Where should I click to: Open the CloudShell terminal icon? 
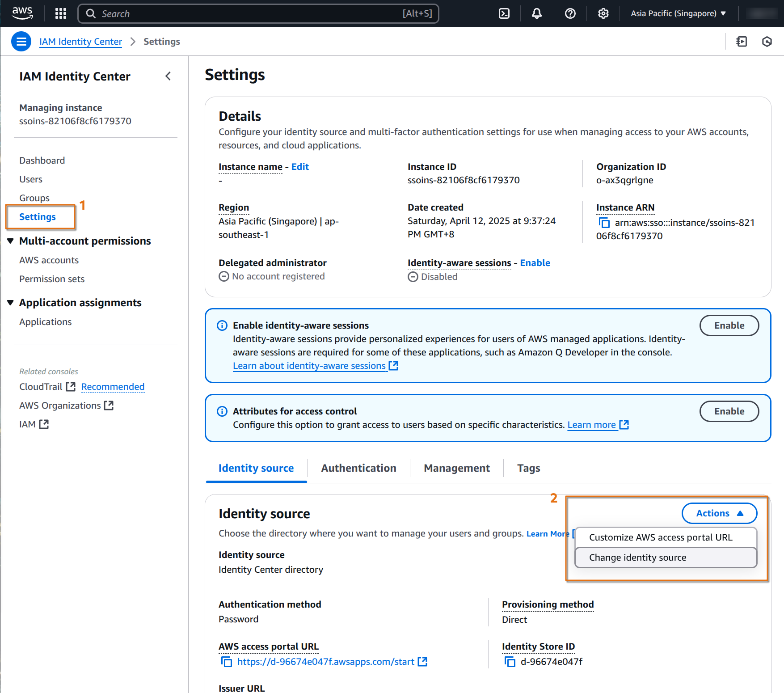[504, 13]
